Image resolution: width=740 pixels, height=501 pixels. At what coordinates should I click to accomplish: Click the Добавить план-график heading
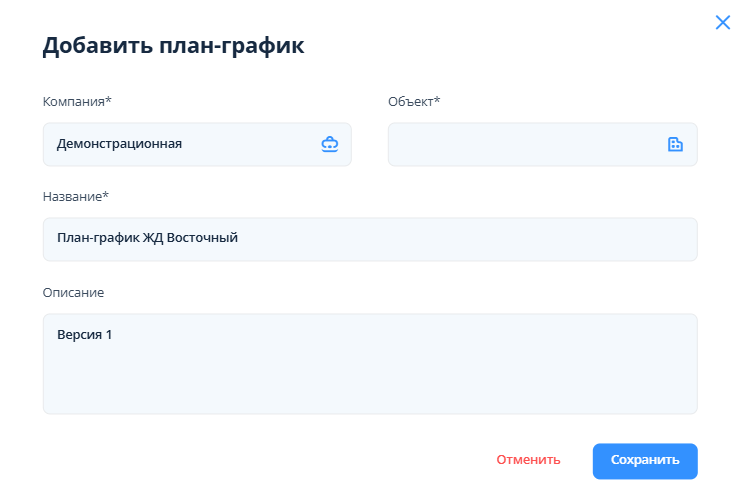(x=173, y=45)
